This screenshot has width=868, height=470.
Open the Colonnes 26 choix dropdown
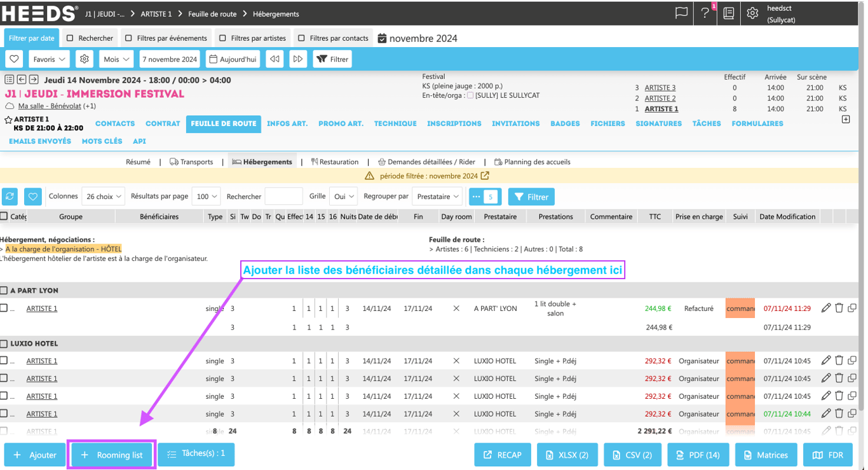click(x=103, y=197)
